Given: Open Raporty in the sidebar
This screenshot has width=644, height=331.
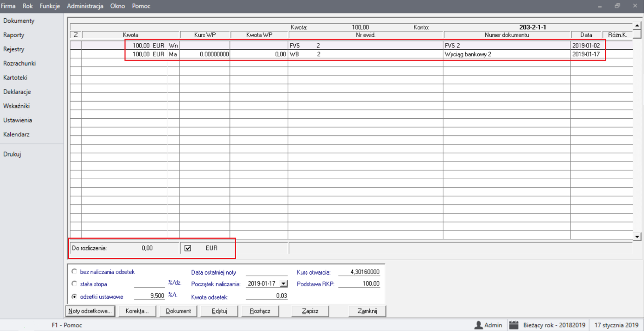Looking at the screenshot, I should click(x=14, y=35).
